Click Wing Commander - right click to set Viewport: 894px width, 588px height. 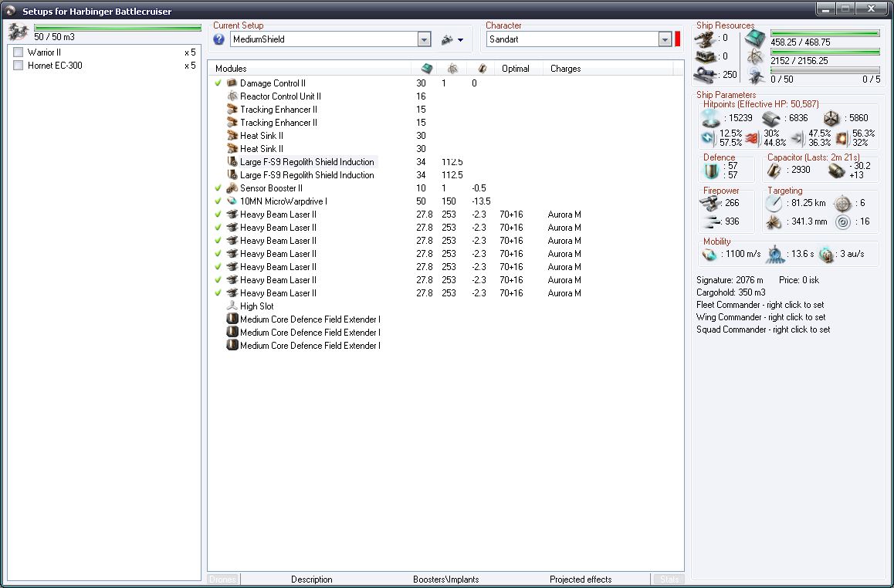[x=760, y=317]
